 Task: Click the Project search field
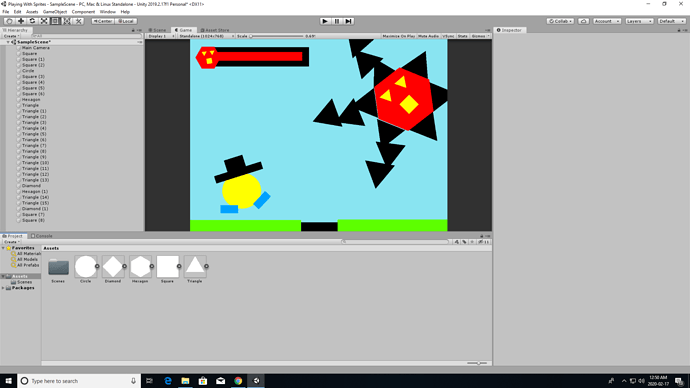(395, 242)
